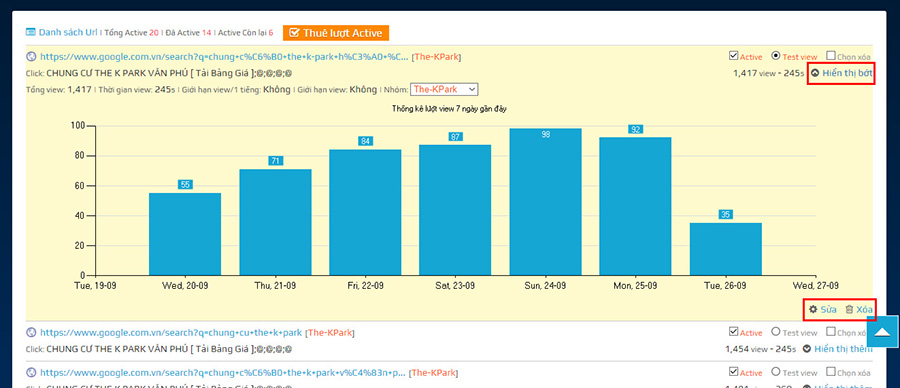Select Test view radio for the first URL

coord(776,56)
